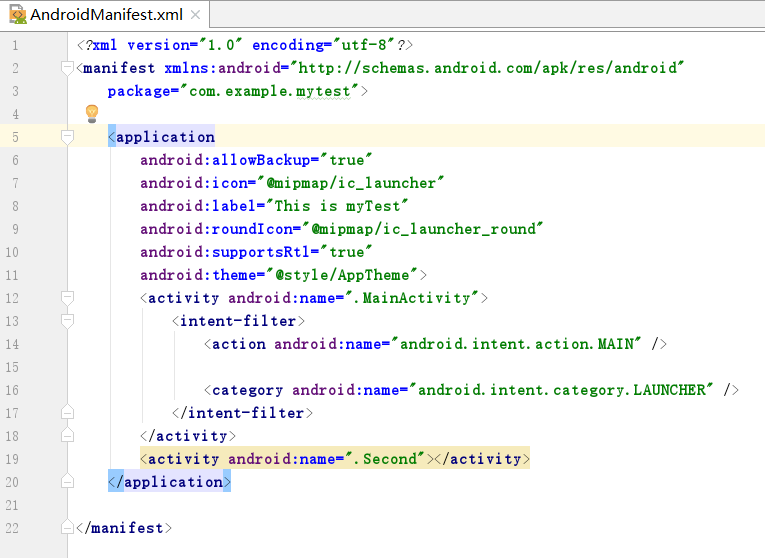The width and height of the screenshot is (765, 558).
Task: Place cursor on android:supportsRtl attribute
Action: click(225, 252)
